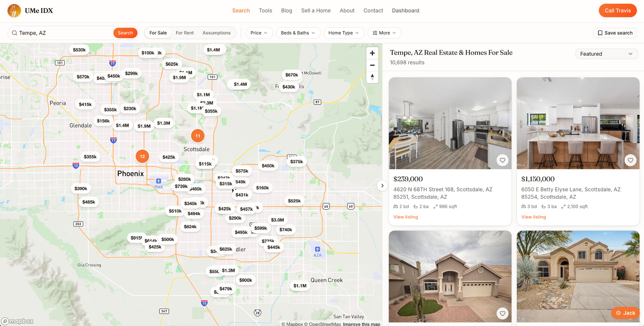Open the Contact nav item
This screenshot has height=326, width=644.
(x=373, y=11)
